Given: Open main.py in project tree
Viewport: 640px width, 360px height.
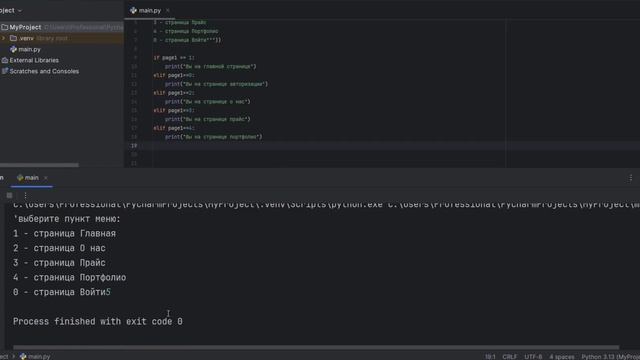Looking at the screenshot, I should 29,49.
